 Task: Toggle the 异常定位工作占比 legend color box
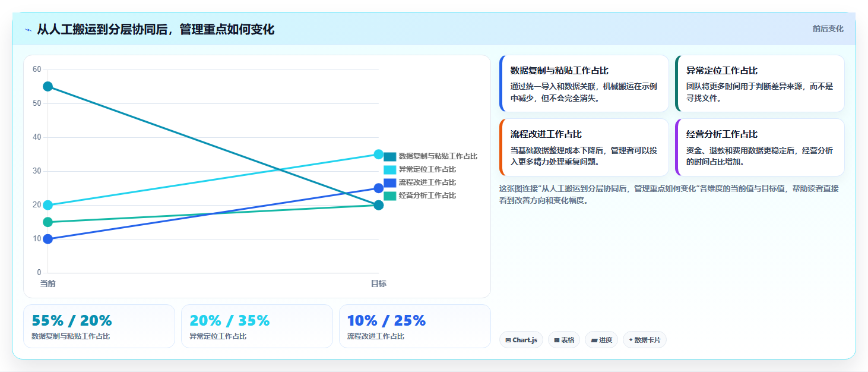click(x=389, y=169)
